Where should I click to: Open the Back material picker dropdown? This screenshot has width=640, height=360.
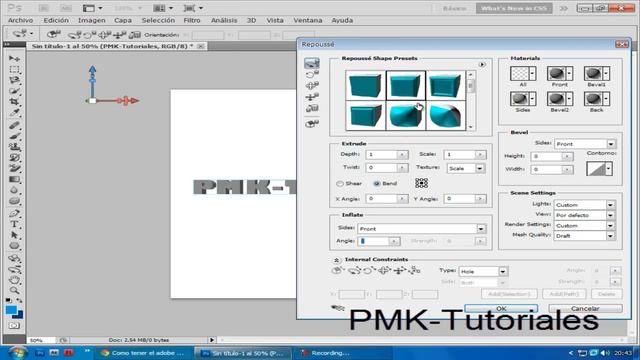(x=606, y=99)
